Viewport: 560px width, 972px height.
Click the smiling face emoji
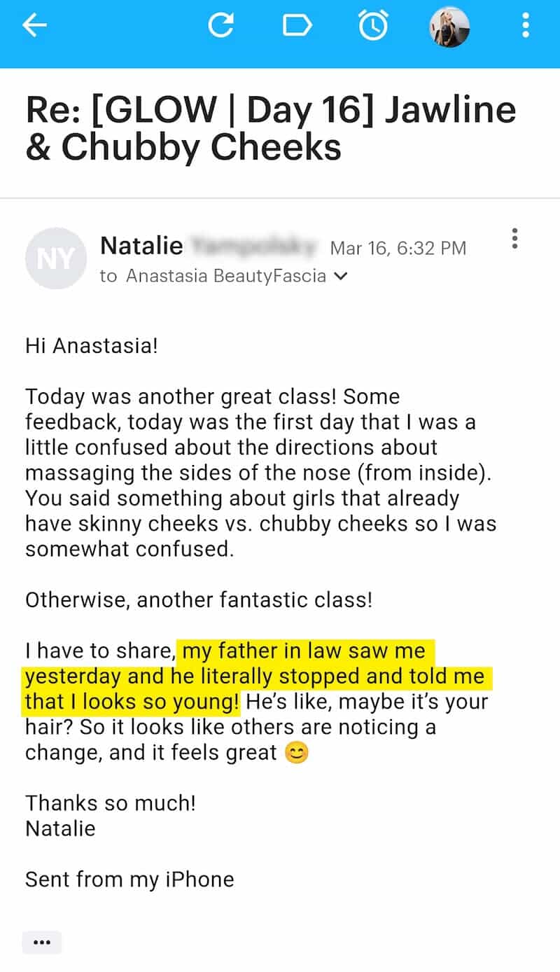297,753
